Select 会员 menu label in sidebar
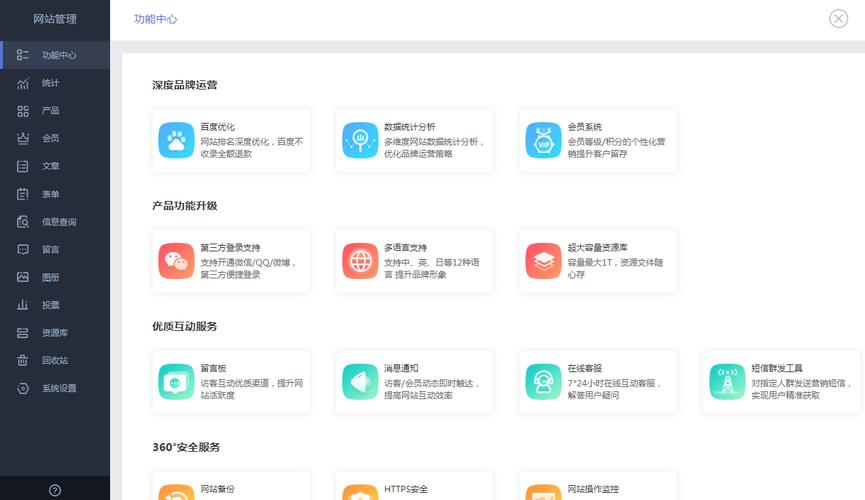The image size is (865, 500). pos(50,138)
